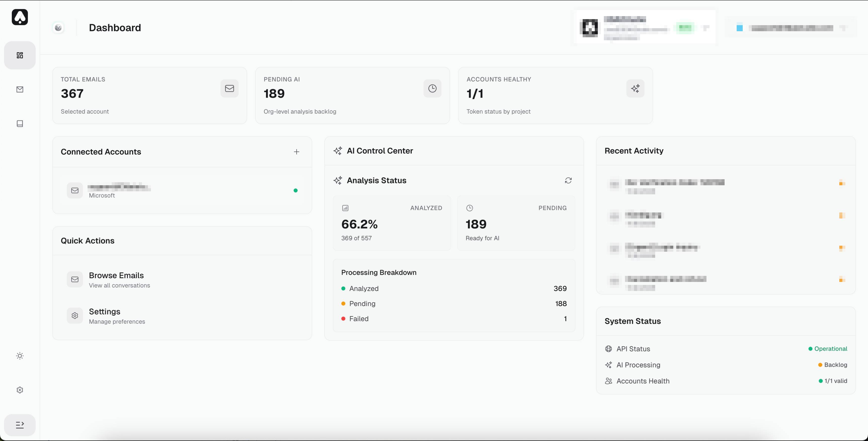Image resolution: width=868 pixels, height=441 pixels.
Task: Open Browse Emails quick action
Action: [x=116, y=279]
